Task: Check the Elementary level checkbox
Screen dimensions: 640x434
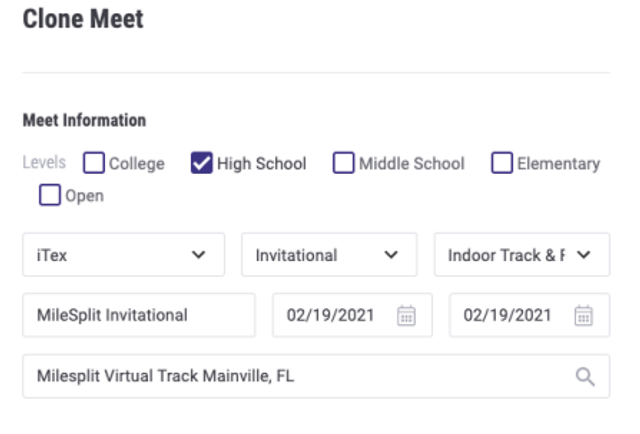Action: [x=502, y=163]
